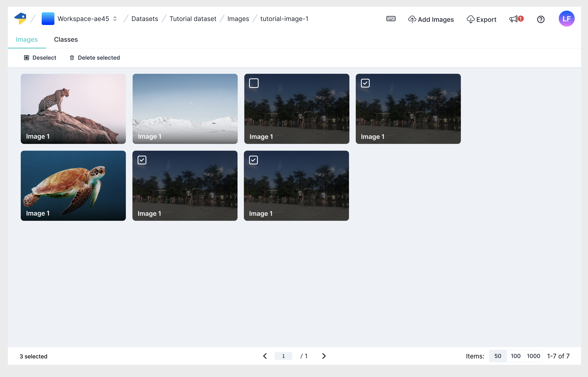Screen dimensions: 588x377
Task: Open the LF user avatar menu
Action: [566, 19]
